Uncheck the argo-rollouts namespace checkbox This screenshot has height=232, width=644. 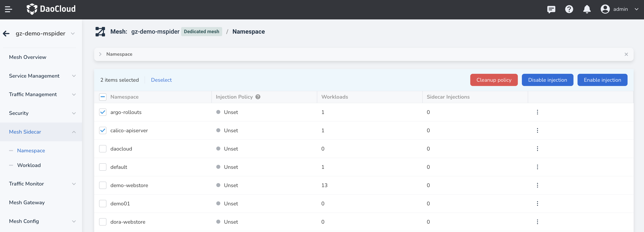click(103, 112)
